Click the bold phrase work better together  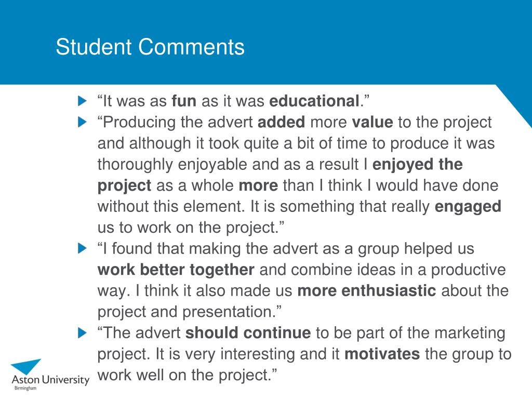click(x=176, y=270)
